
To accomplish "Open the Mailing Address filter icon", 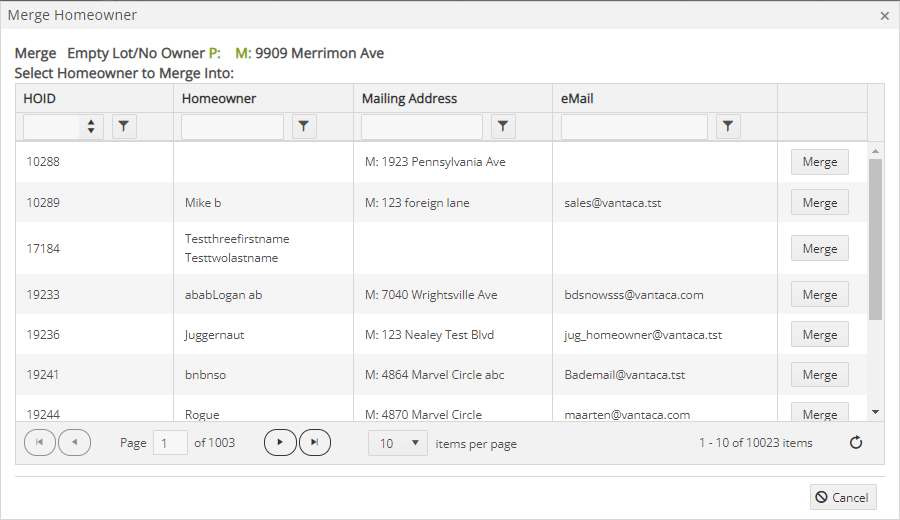I will point(503,126).
